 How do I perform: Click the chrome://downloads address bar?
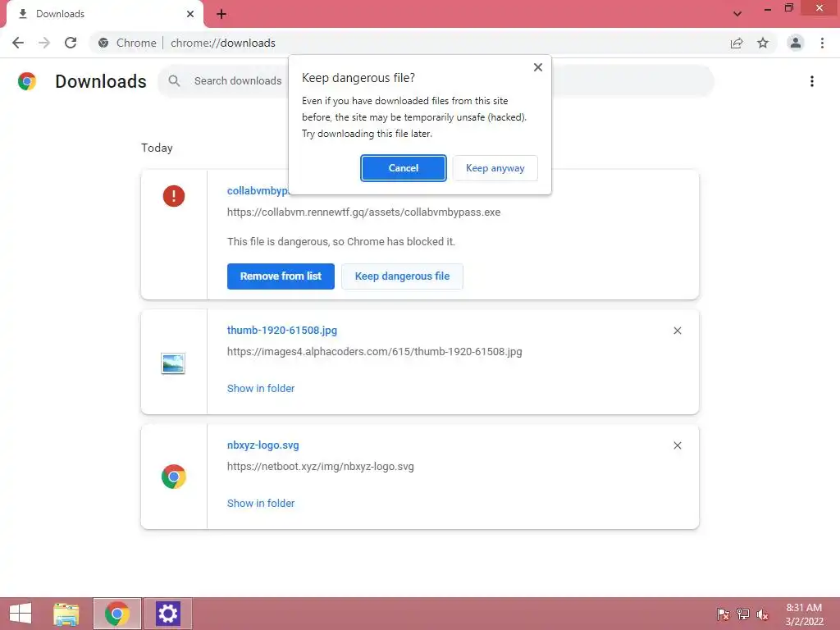point(409,43)
